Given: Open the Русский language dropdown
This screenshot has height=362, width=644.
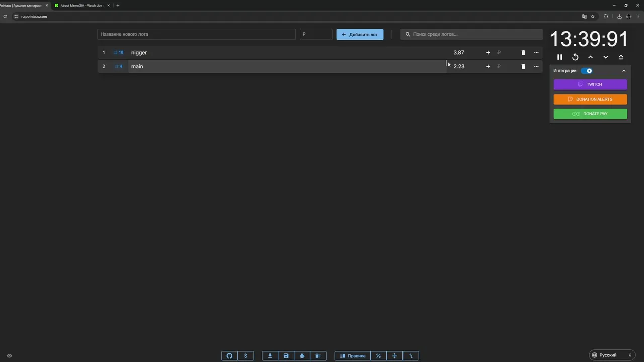Looking at the screenshot, I should (612, 355).
